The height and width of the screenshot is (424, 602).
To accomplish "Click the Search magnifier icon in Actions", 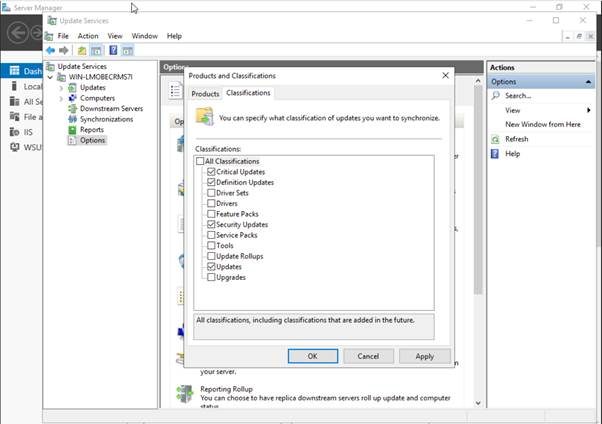I will tap(496, 96).
